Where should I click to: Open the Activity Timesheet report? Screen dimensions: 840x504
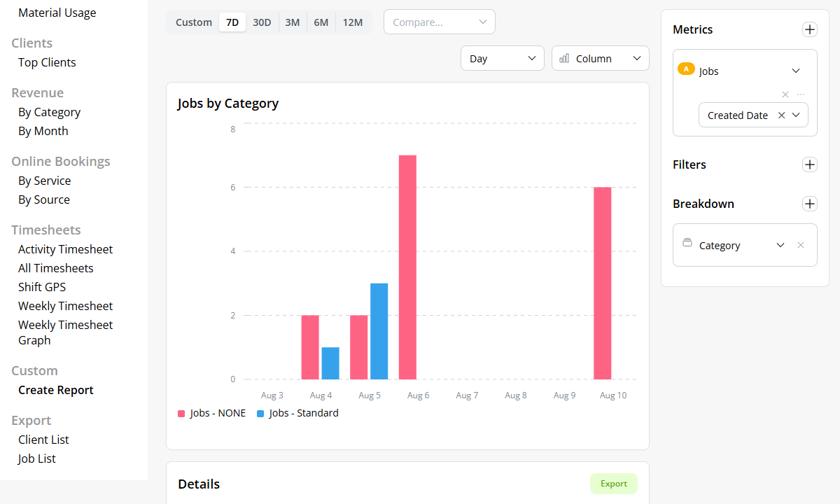click(x=65, y=249)
